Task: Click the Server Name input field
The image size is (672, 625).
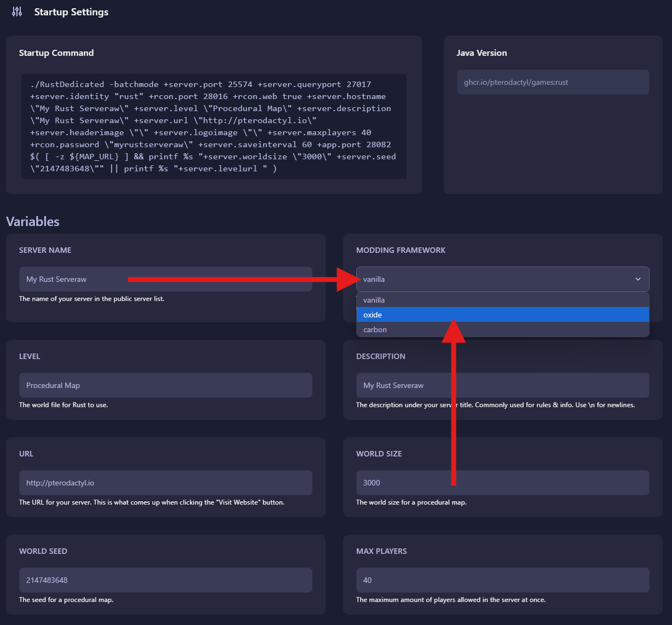Action: coord(165,279)
